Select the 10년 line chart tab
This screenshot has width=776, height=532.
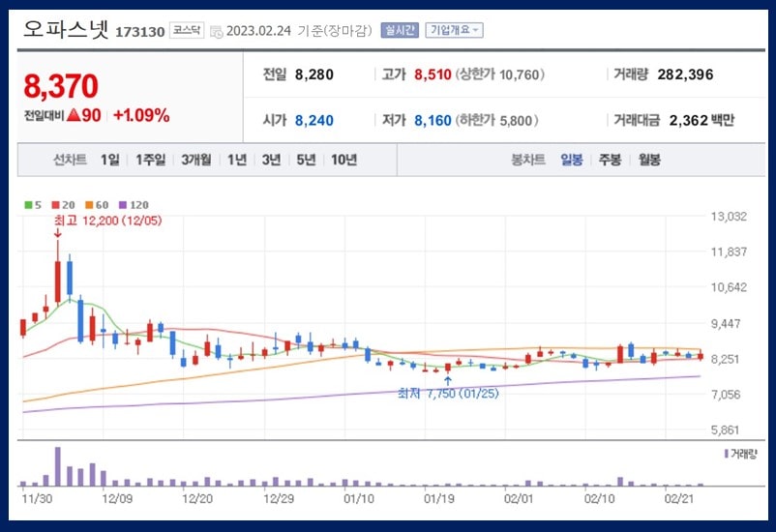[343, 160]
